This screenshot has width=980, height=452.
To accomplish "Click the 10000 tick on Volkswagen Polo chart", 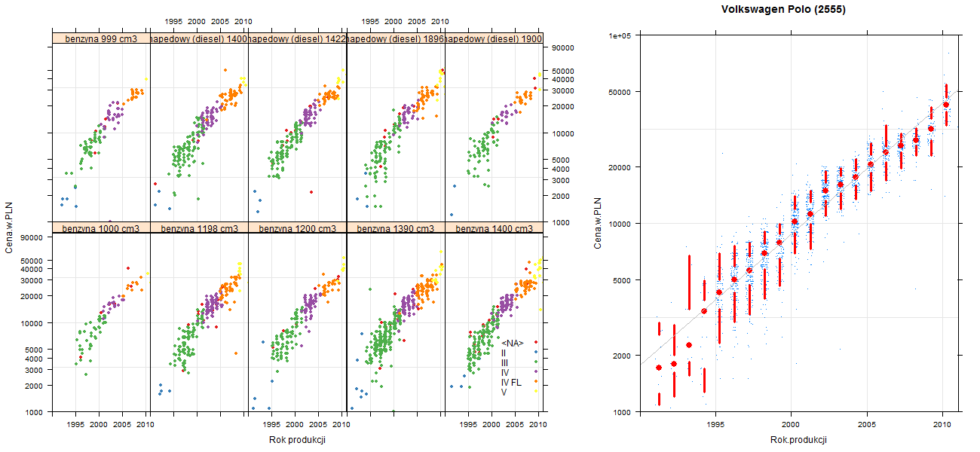I will point(620,224).
